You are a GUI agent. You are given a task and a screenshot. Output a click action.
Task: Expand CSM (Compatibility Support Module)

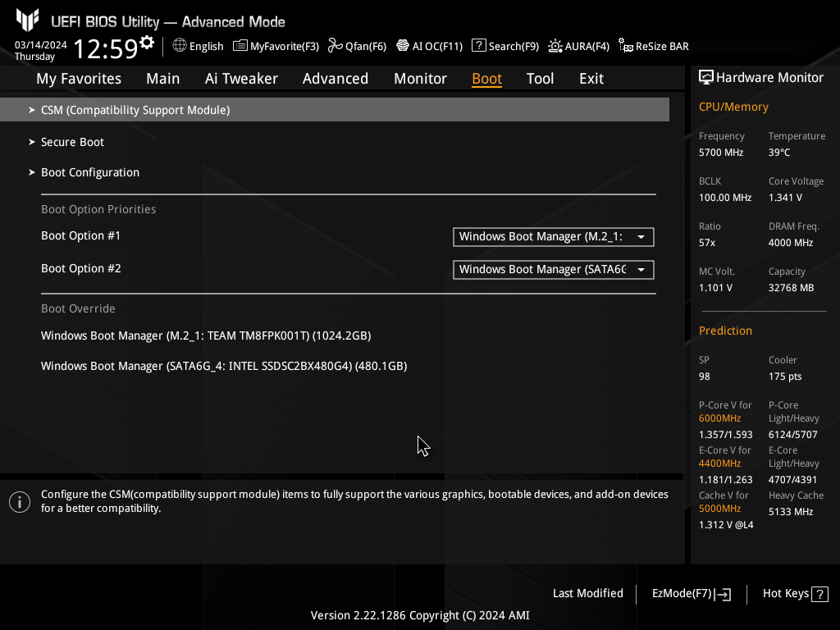pos(335,110)
